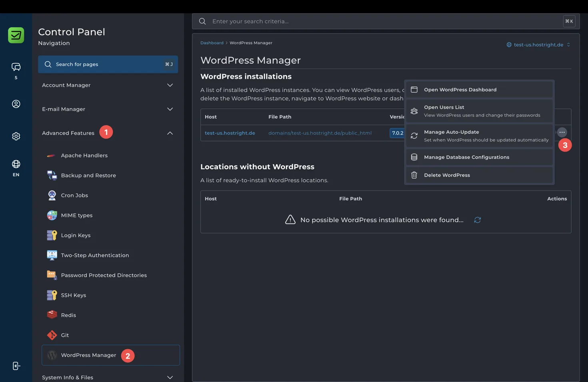Open Cron Jobs page label
The image size is (588, 382).
point(74,195)
